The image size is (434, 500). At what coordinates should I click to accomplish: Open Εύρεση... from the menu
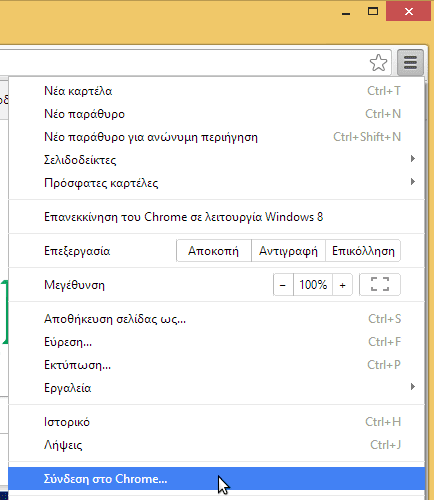coord(217,342)
